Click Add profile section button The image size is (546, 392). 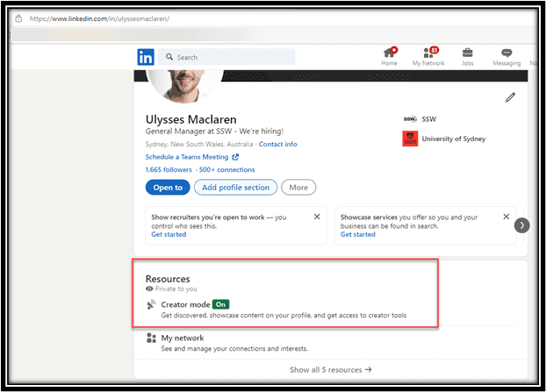coord(235,187)
